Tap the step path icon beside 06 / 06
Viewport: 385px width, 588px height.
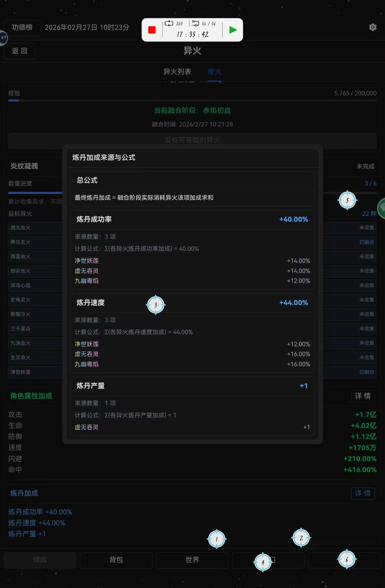click(195, 24)
